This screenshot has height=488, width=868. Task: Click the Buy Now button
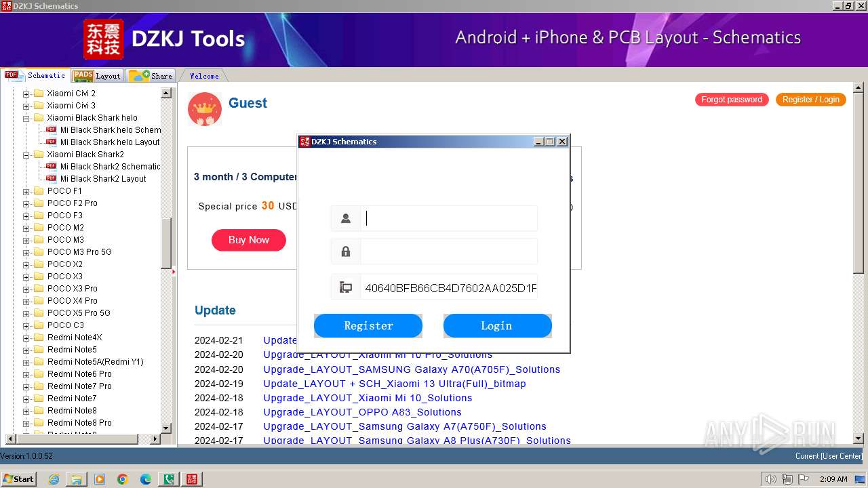[x=249, y=240]
